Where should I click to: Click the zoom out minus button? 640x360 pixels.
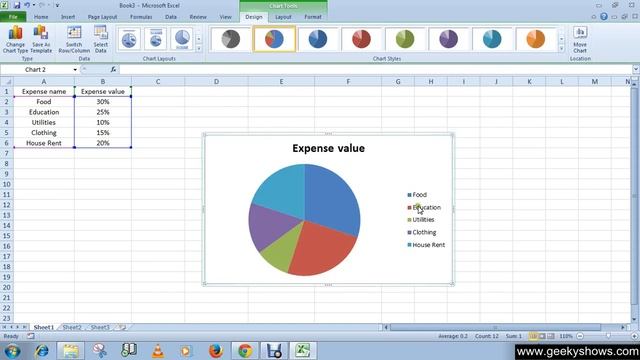tap(580, 336)
